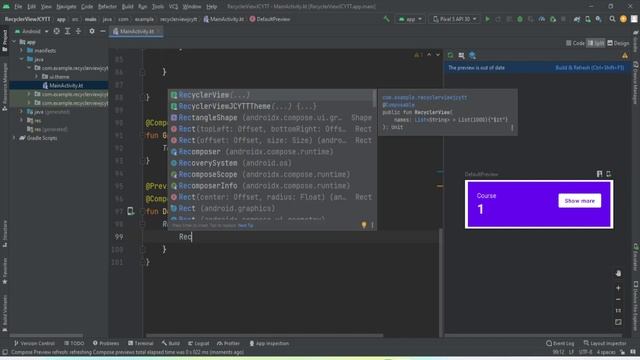Open the VCS menu
Viewport: 640px width, 360px height.
[173, 7]
